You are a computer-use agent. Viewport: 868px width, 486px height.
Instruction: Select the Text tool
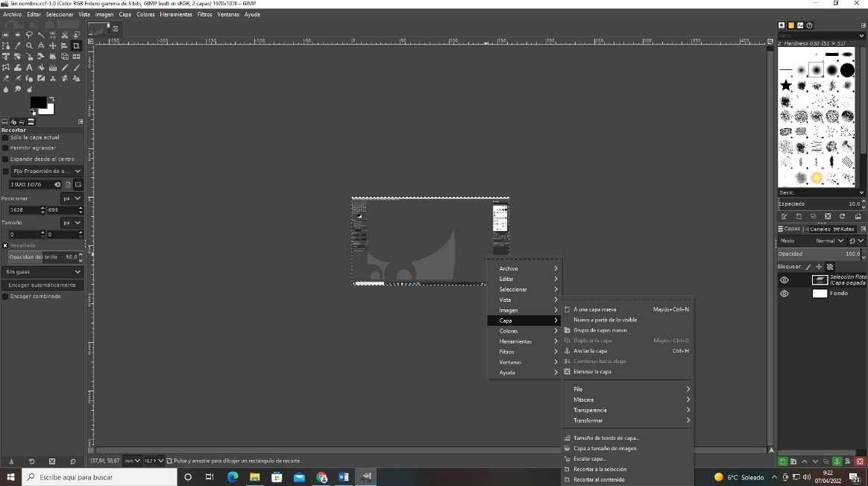pos(30,67)
